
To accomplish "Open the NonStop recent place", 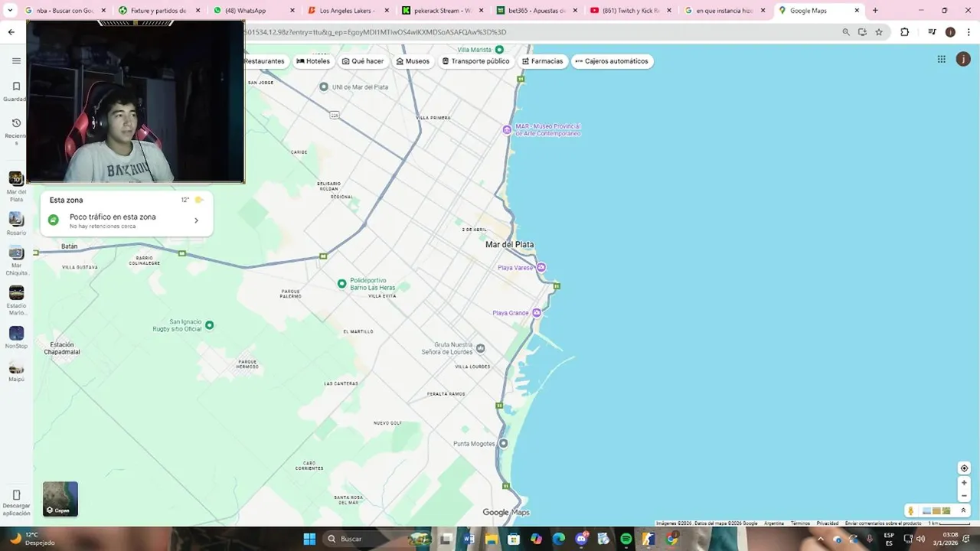I will pos(16,333).
